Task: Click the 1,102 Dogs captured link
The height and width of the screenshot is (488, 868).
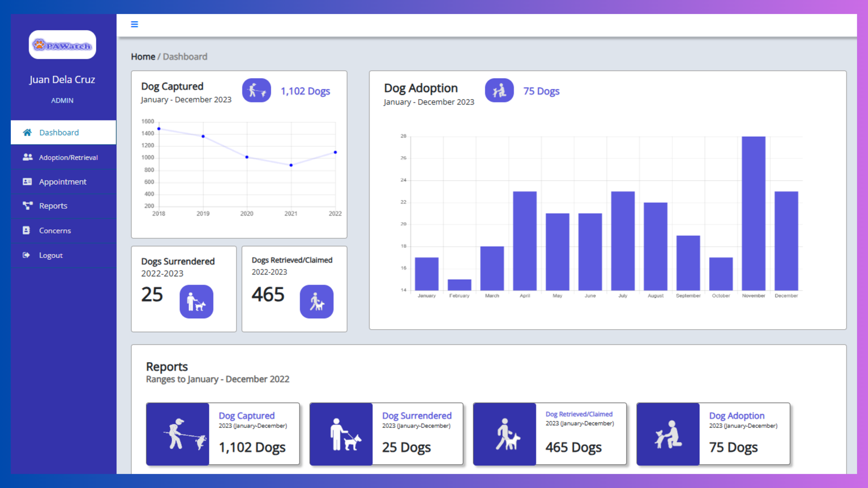Action: (305, 91)
